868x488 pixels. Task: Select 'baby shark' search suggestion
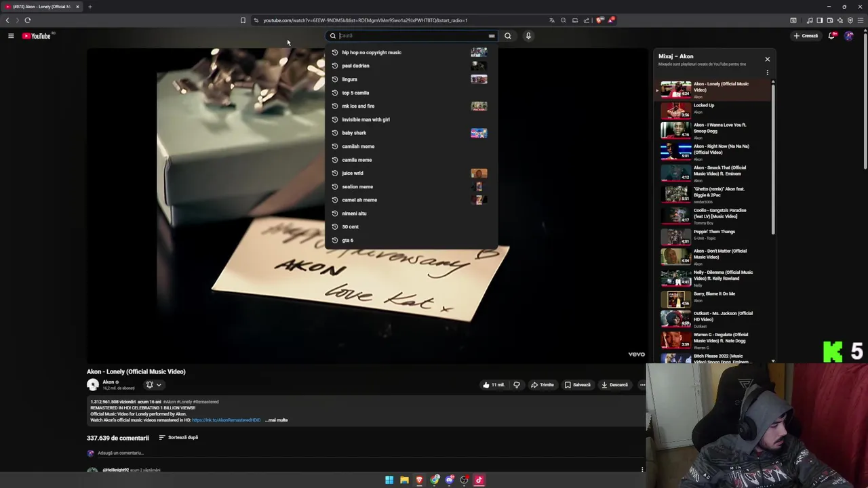point(412,133)
